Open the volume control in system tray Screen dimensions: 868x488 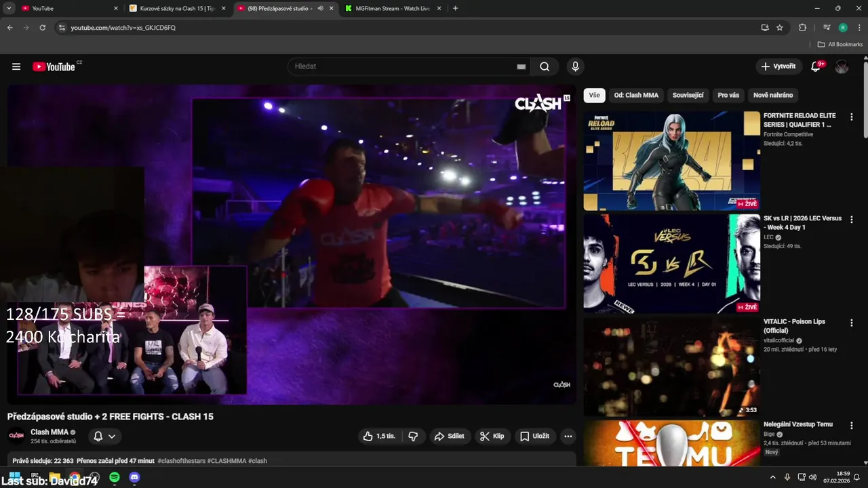[812, 477]
